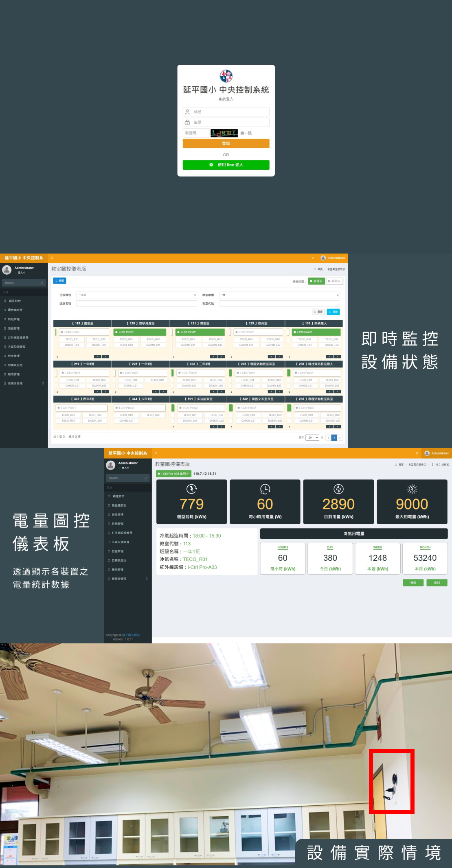Open 紅外線設備管理 in room grid sidebar
This screenshot has width=452, height=868.
pos(23,338)
